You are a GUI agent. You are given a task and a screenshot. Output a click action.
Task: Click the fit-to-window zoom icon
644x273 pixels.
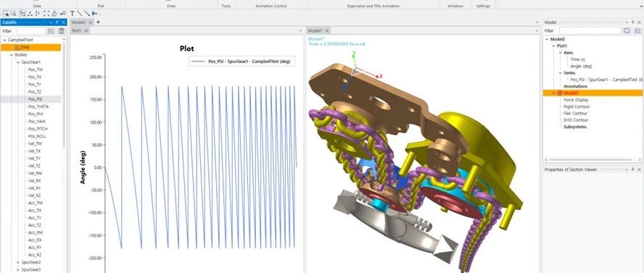46,14
